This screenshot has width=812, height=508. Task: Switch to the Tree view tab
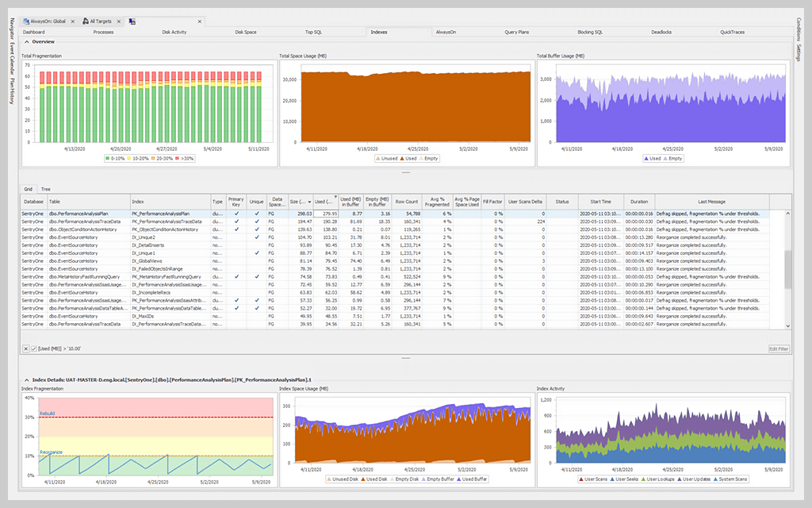pos(46,189)
